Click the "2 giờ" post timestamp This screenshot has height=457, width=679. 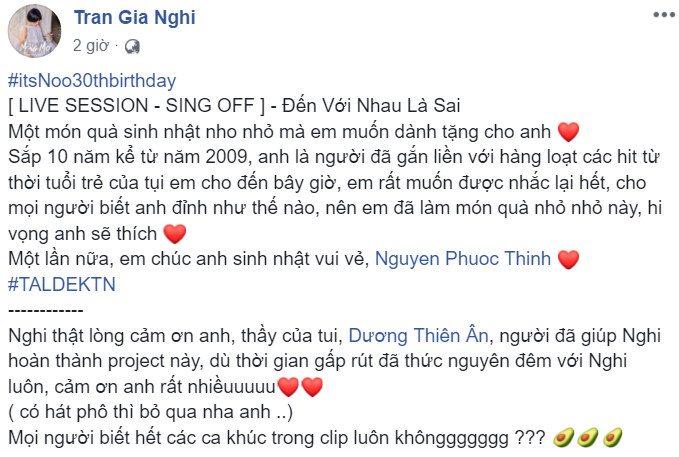91,45
